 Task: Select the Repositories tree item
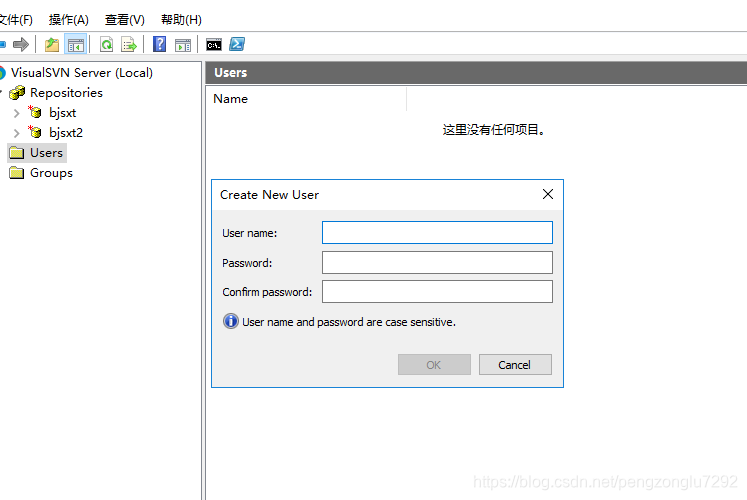pos(66,92)
